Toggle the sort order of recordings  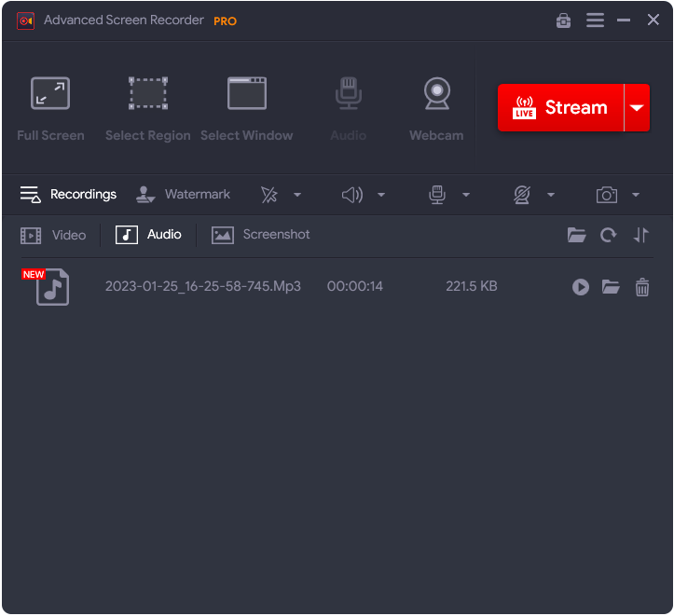pyautogui.click(x=640, y=235)
